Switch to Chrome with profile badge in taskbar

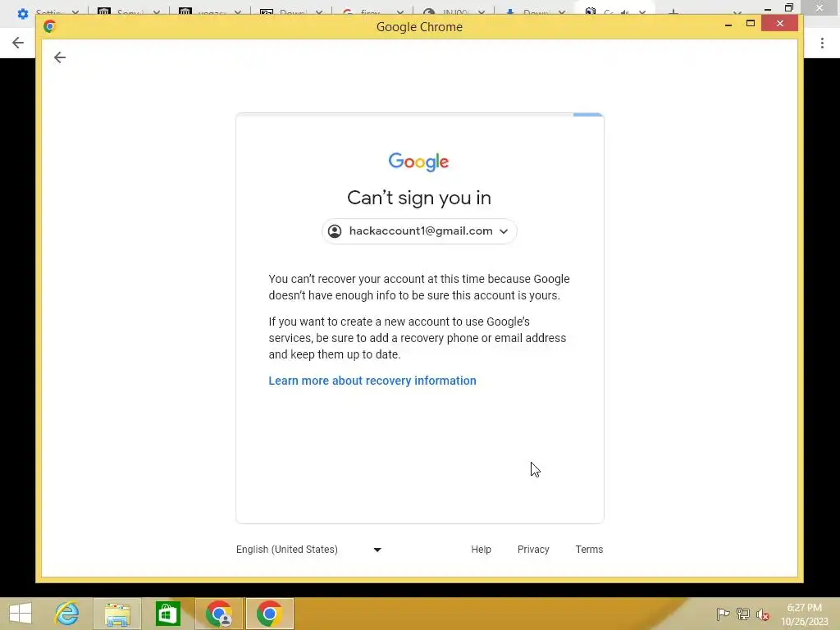tap(219, 614)
